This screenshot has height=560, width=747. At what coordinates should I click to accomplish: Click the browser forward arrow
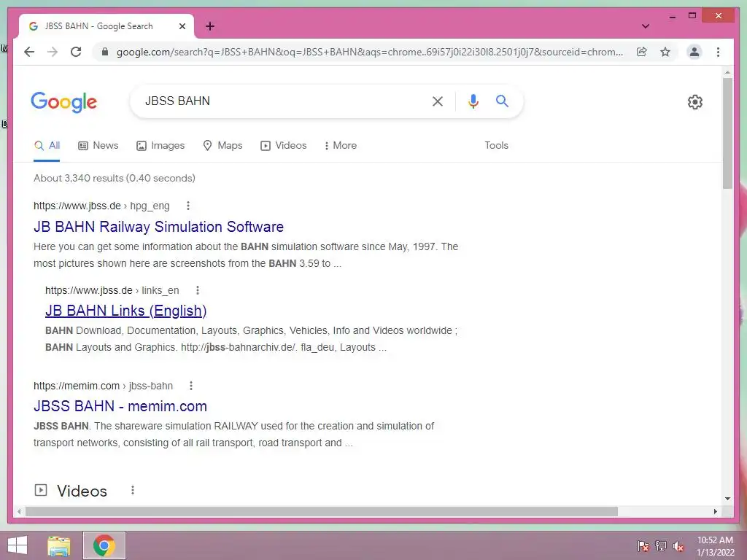[x=53, y=52]
